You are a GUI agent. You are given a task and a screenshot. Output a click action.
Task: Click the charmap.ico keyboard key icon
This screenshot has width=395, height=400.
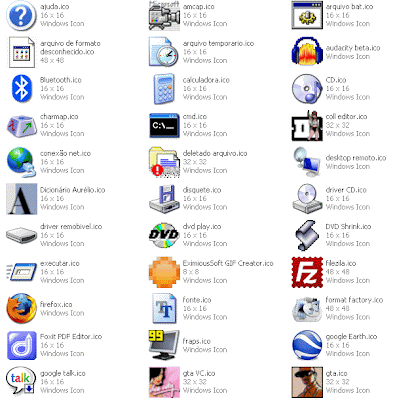pyautogui.click(x=21, y=126)
